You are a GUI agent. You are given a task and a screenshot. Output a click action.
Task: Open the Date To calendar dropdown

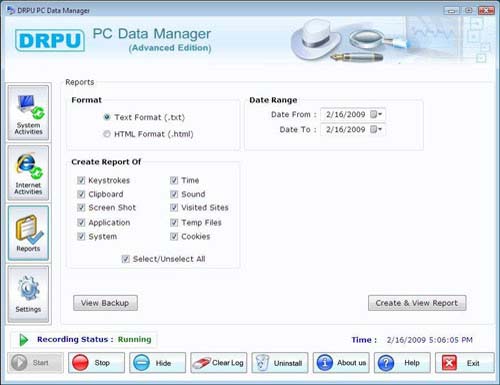(x=376, y=129)
